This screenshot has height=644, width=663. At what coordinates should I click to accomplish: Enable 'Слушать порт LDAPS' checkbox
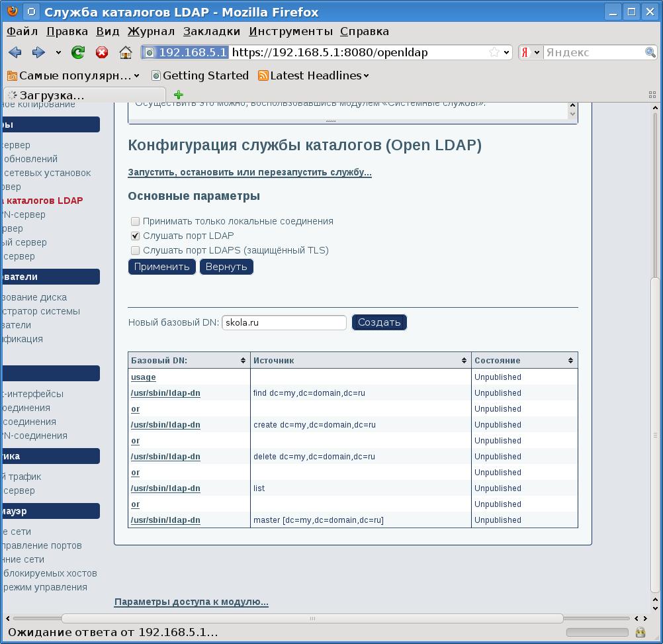pyautogui.click(x=135, y=250)
